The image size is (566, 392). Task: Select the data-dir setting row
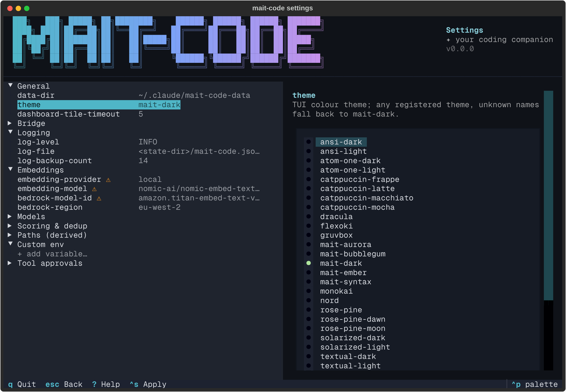134,95
